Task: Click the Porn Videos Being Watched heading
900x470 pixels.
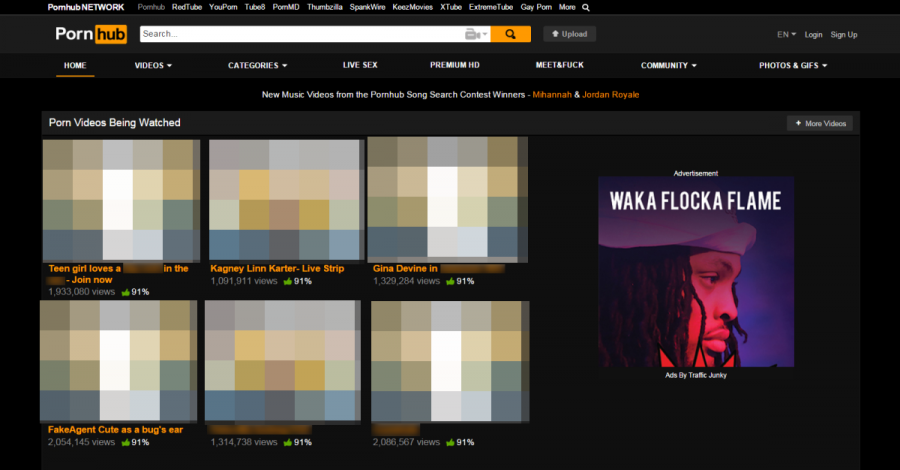Action: click(x=115, y=123)
